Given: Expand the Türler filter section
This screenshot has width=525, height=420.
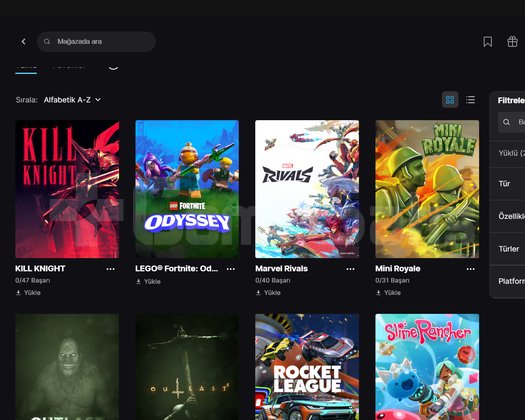Looking at the screenshot, I should [x=508, y=249].
